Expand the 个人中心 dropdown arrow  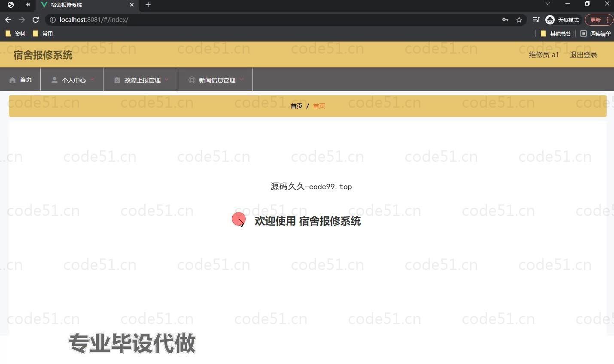[92, 79]
